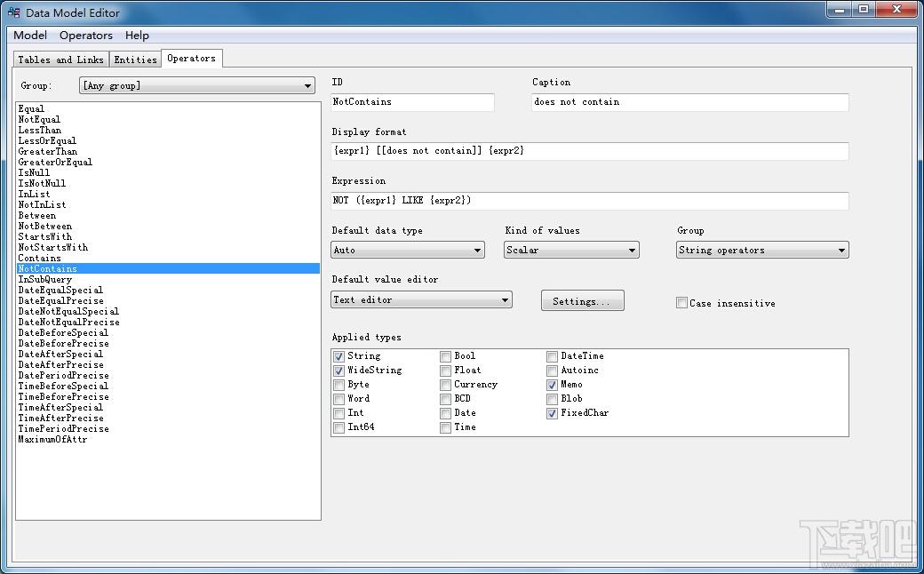Enable the Case insensitive checkbox
Image resolution: width=924 pixels, height=574 pixels.
[x=682, y=303]
